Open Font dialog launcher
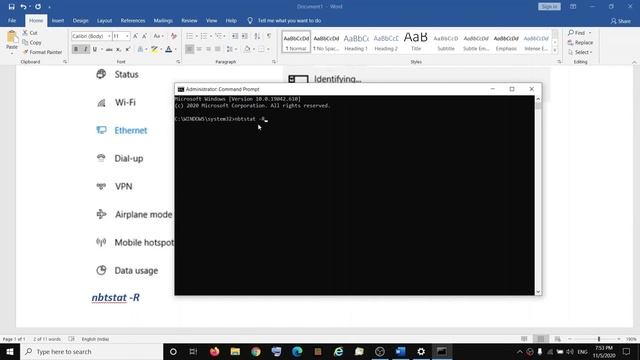Screen dimensions: 640x360 coord(178,62)
